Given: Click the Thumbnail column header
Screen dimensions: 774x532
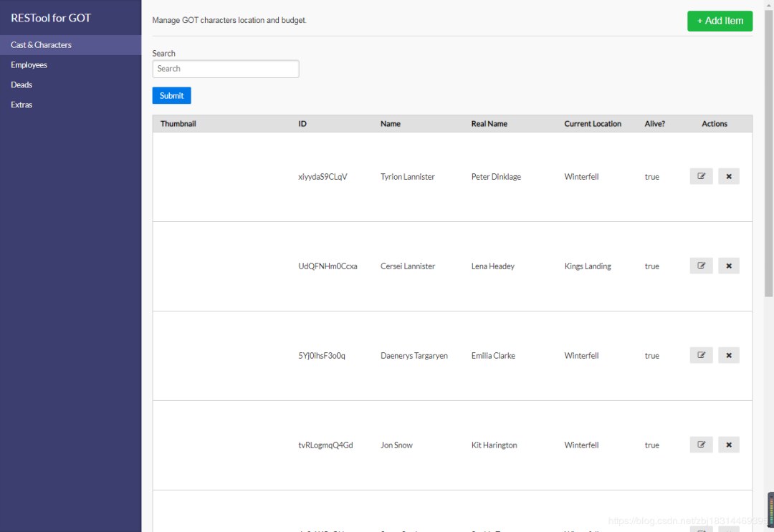Looking at the screenshot, I should (x=178, y=124).
